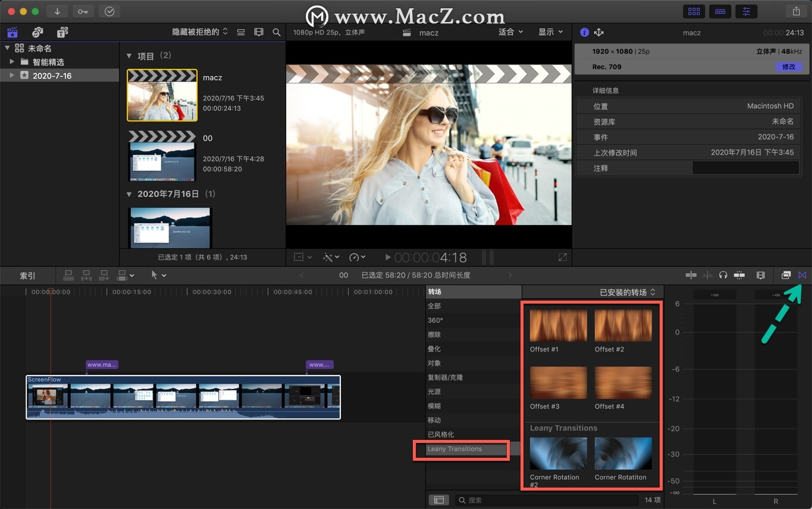Open the Select tool dropdown
The height and width of the screenshot is (509, 812).
[158, 275]
